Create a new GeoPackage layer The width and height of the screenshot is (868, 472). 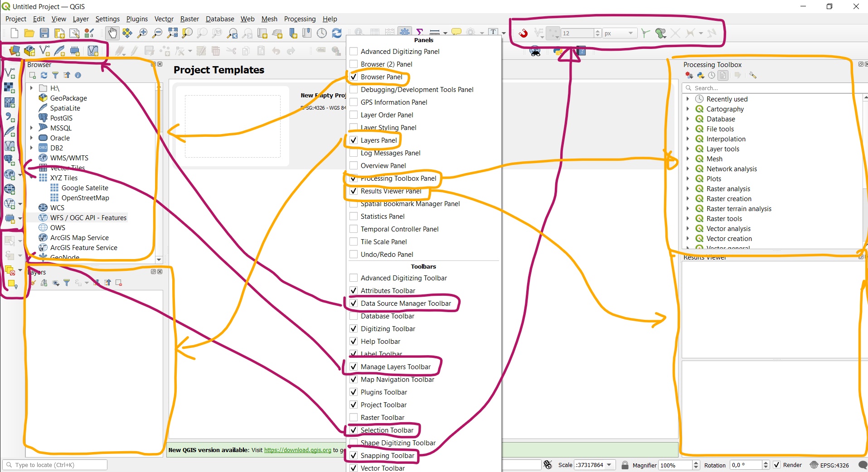pos(29,51)
